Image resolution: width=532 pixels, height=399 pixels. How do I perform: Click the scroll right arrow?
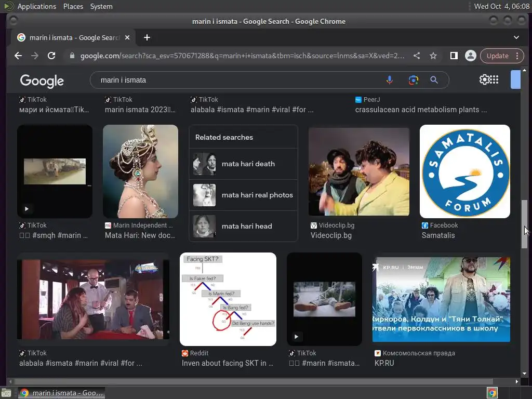[517, 381]
